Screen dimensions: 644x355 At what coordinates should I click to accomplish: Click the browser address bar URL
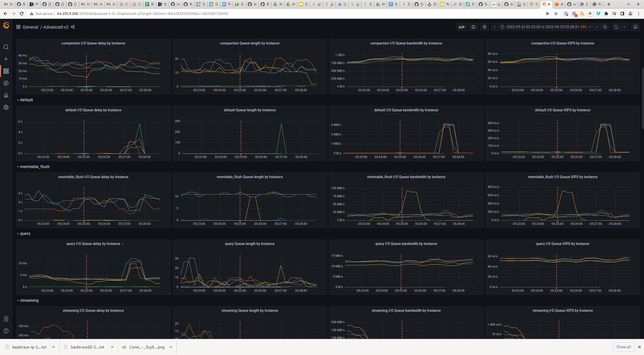click(142, 14)
